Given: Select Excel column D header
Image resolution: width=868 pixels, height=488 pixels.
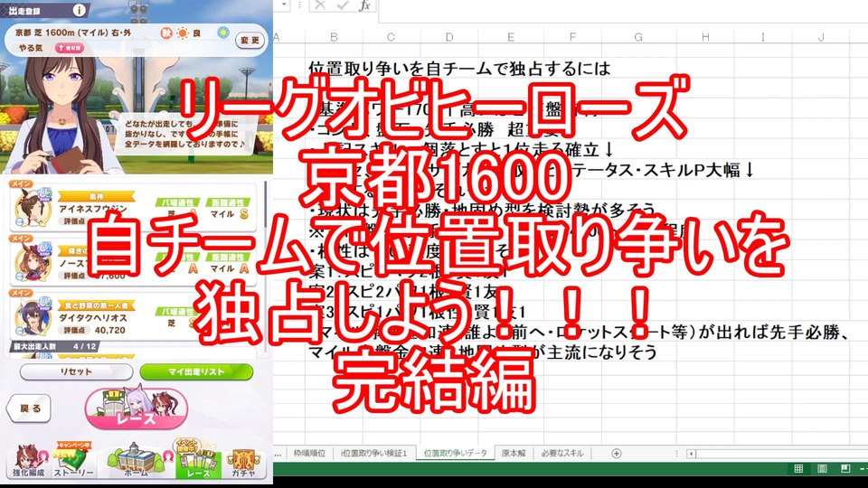Looking at the screenshot, I should (449, 37).
